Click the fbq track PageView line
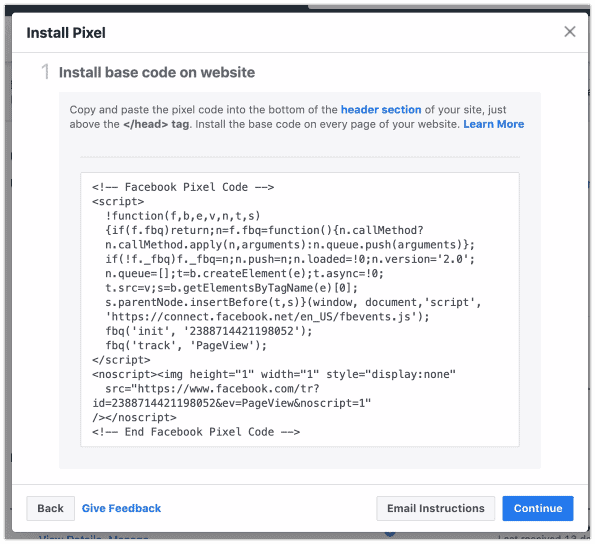595x544 pixels. (x=186, y=346)
